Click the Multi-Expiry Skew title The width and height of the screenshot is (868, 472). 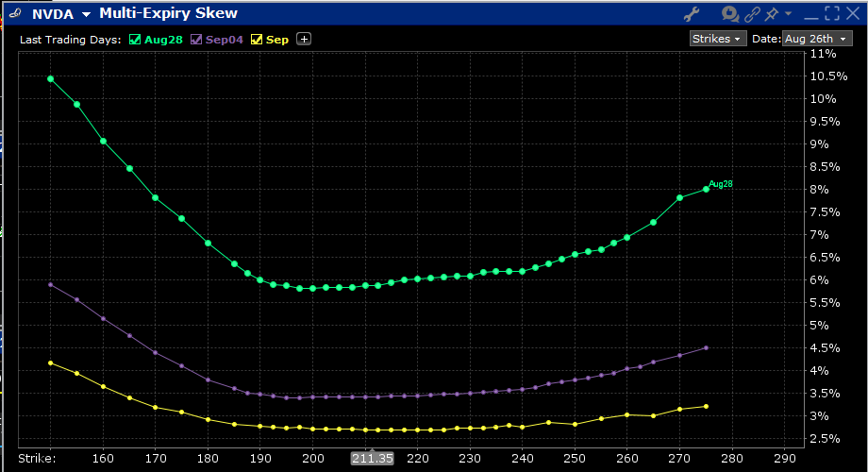pyautogui.click(x=168, y=13)
